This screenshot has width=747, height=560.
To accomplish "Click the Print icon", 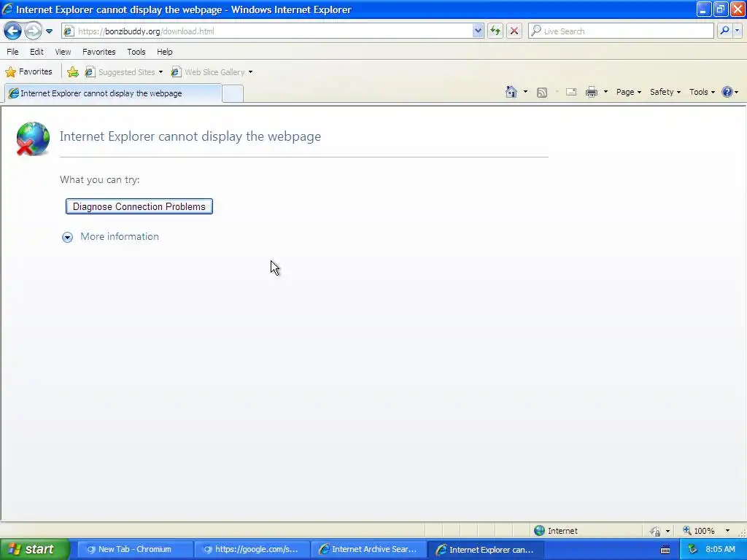I will (591, 92).
